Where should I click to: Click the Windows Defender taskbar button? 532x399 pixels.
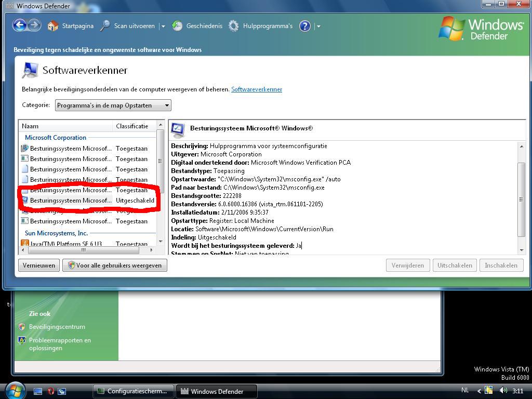pos(217,391)
